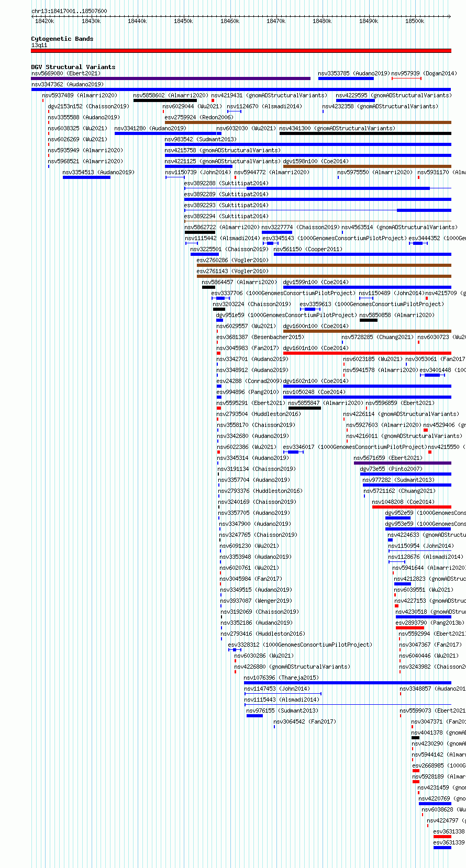Click the red bar under esv2893790 (Pang2013b)
This screenshot has width=466, height=868.
410,628
